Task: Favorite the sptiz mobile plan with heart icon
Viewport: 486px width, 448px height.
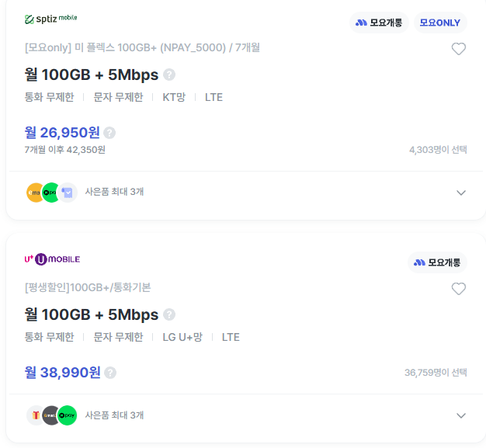Action: click(x=458, y=49)
